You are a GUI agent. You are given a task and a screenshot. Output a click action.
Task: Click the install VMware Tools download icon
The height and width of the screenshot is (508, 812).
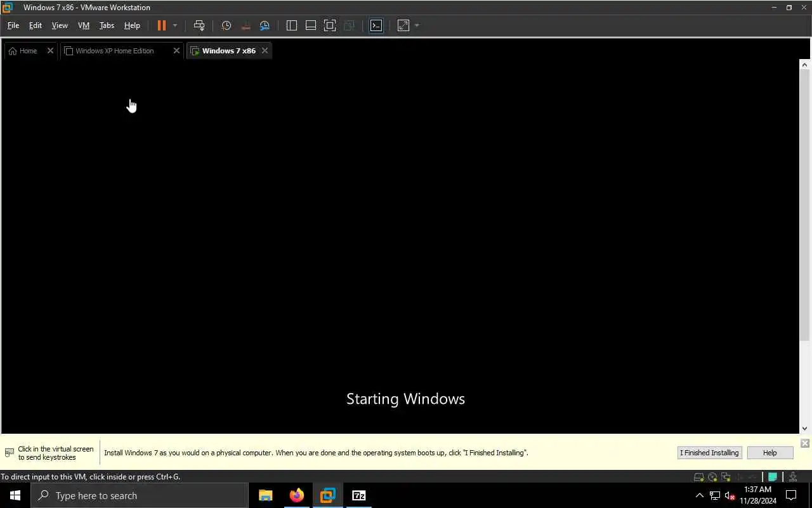point(793,477)
